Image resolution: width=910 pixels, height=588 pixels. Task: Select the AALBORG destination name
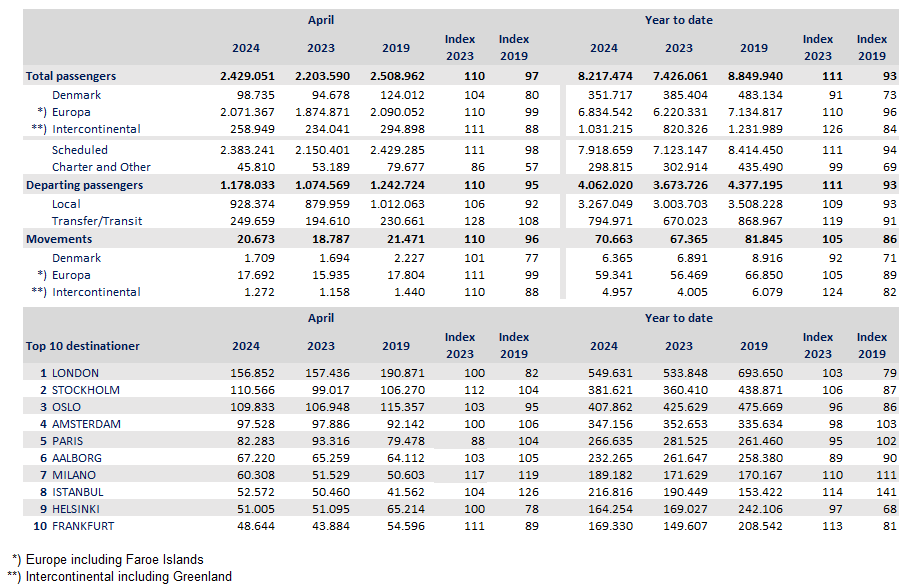79,458
